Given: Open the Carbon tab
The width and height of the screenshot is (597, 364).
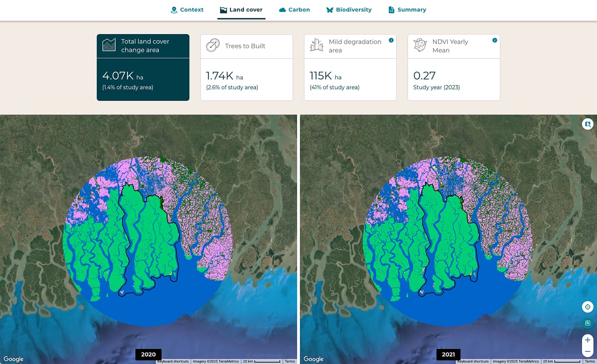Looking at the screenshot, I should tap(294, 10).
